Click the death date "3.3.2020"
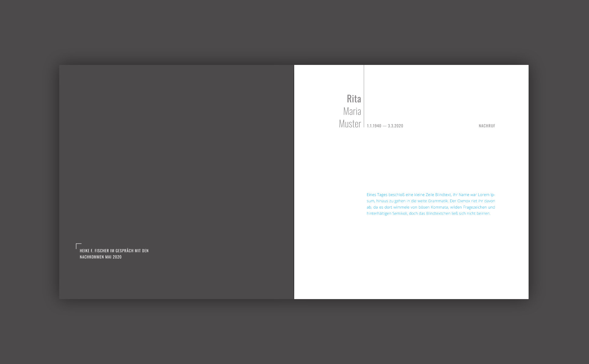This screenshot has height=364, width=589. pos(396,126)
